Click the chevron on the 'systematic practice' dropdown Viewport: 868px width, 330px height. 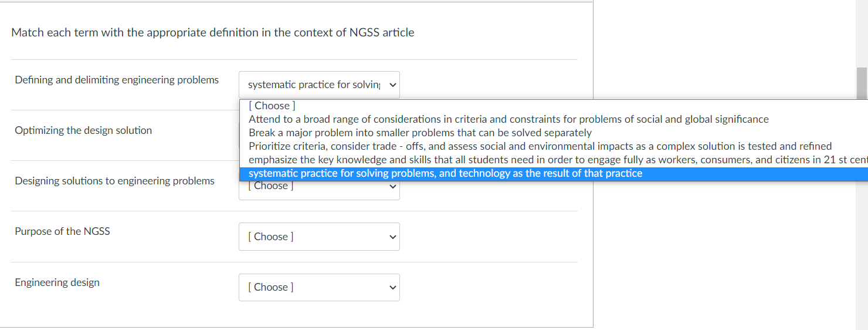[393, 85]
